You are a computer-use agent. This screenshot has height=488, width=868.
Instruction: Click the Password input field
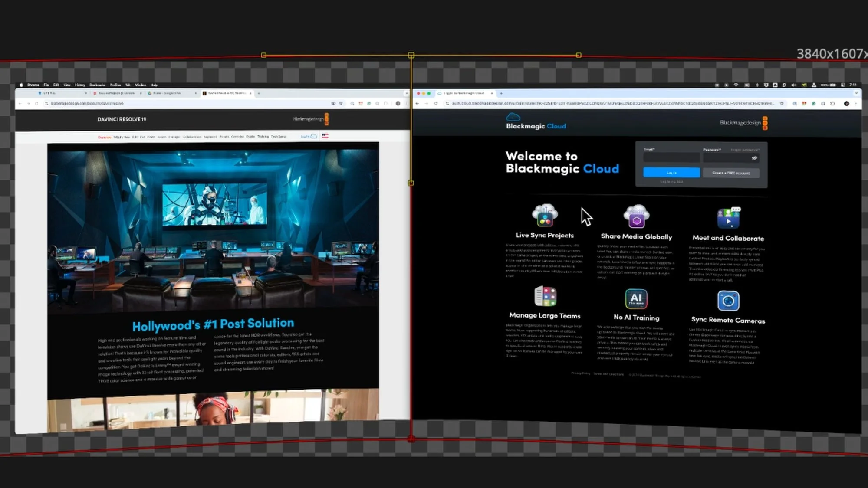tap(727, 158)
